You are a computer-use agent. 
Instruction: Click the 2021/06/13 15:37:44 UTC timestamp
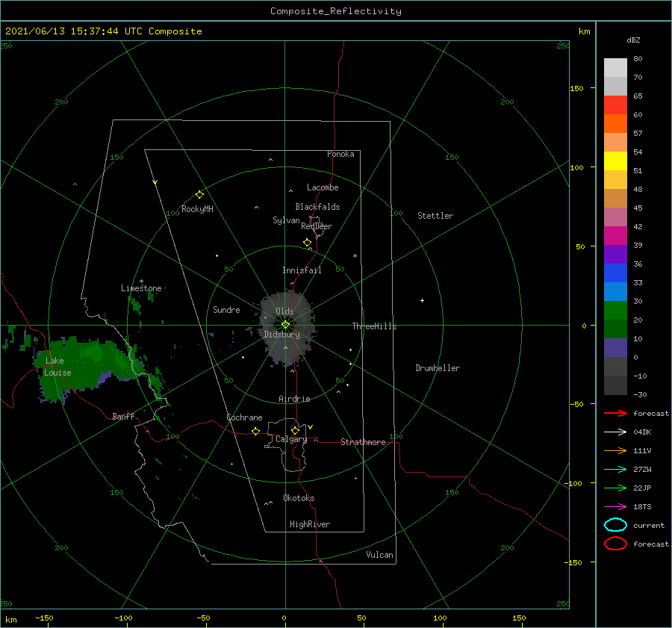pyautogui.click(x=103, y=31)
